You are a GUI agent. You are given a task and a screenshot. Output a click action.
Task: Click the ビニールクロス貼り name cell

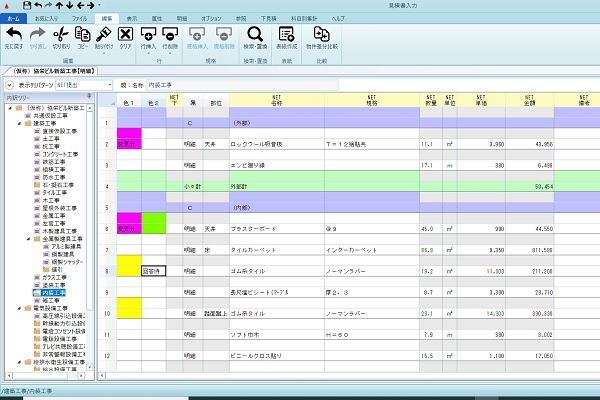coord(277,356)
